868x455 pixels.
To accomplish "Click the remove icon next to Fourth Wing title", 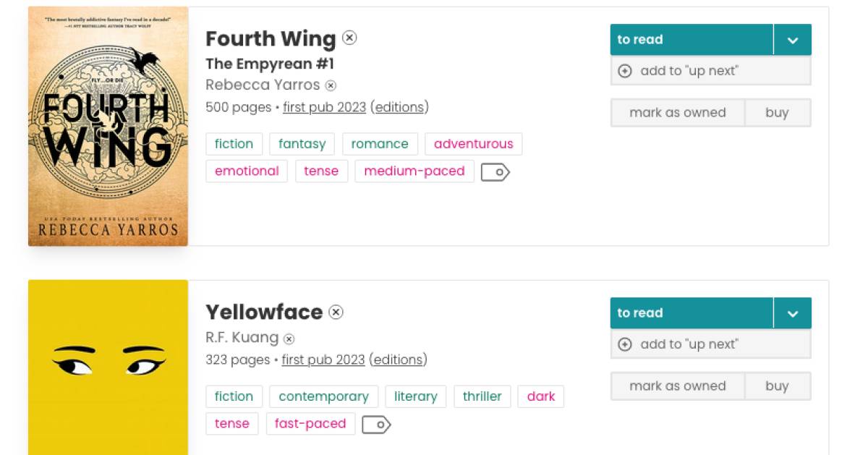I will coord(349,38).
